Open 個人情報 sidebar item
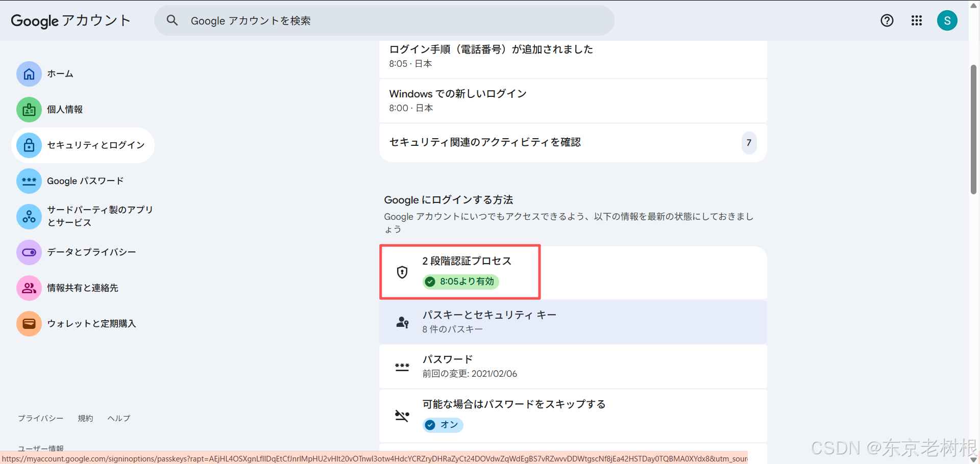980x464 pixels. coord(83,110)
